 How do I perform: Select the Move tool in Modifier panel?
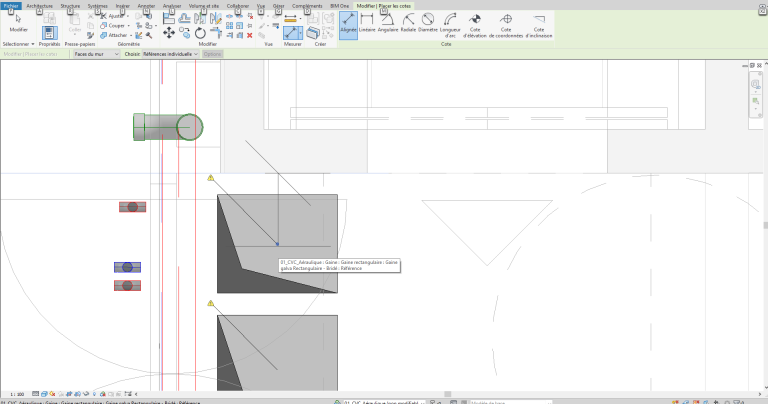coord(169,33)
